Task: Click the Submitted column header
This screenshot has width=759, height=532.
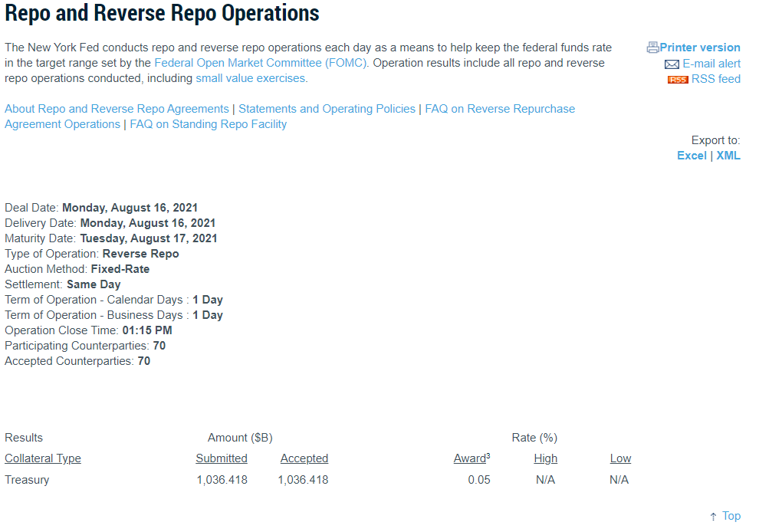Action: [222, 458]
